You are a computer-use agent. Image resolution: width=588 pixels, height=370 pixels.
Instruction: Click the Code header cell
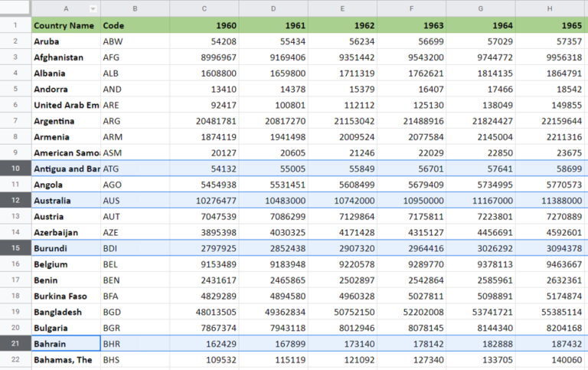tap(135, 25)
